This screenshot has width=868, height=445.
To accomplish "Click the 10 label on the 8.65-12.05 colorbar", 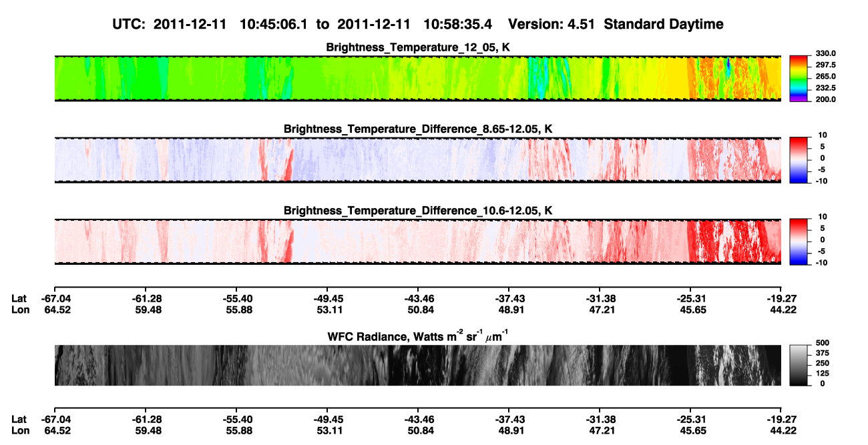I will coord(824,135).
